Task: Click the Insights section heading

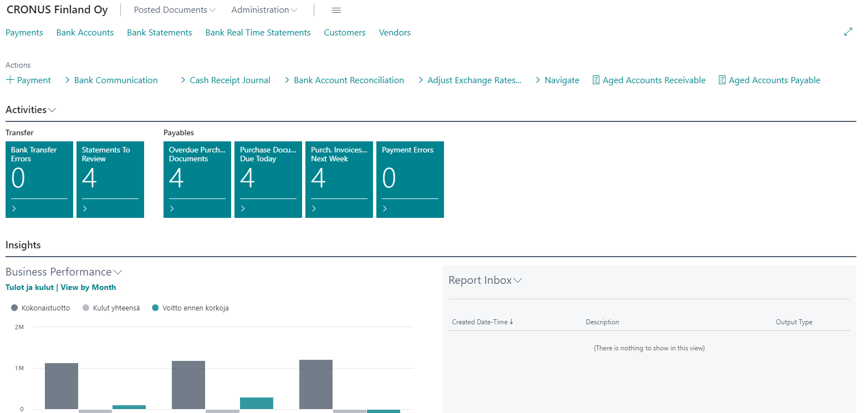Action: point(23,245)
